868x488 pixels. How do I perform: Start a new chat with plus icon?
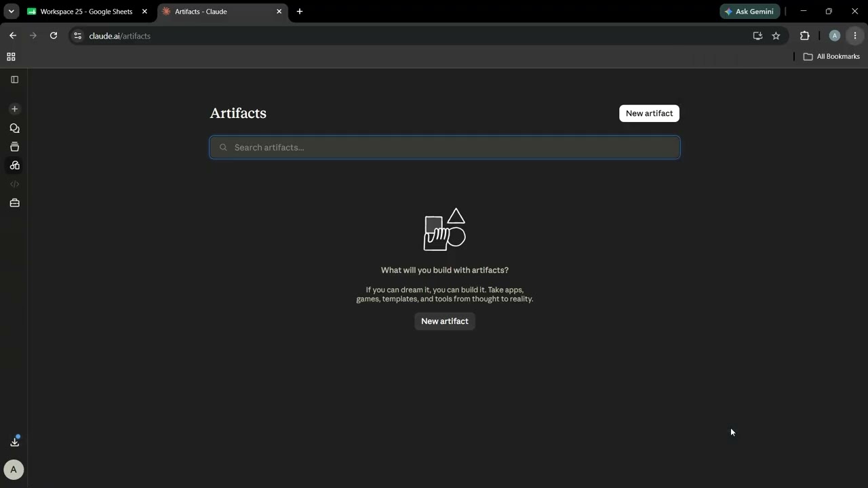tap(14, 109)
